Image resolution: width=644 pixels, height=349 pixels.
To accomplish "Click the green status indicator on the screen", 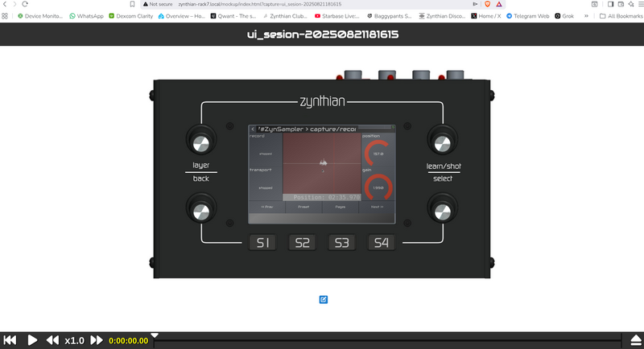I will click(x=393, y=128).
